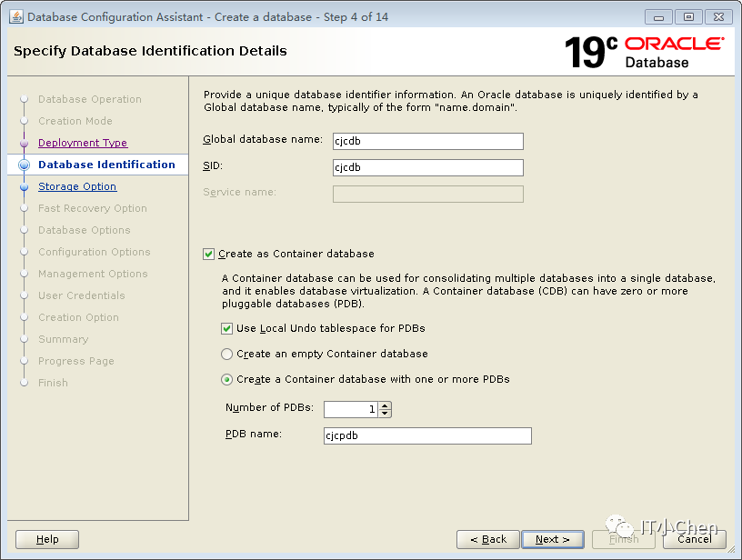Viewport: 742px width, 560px height.
Task: Toggle Create as Container database checkbox
Action: click(209, 254)
